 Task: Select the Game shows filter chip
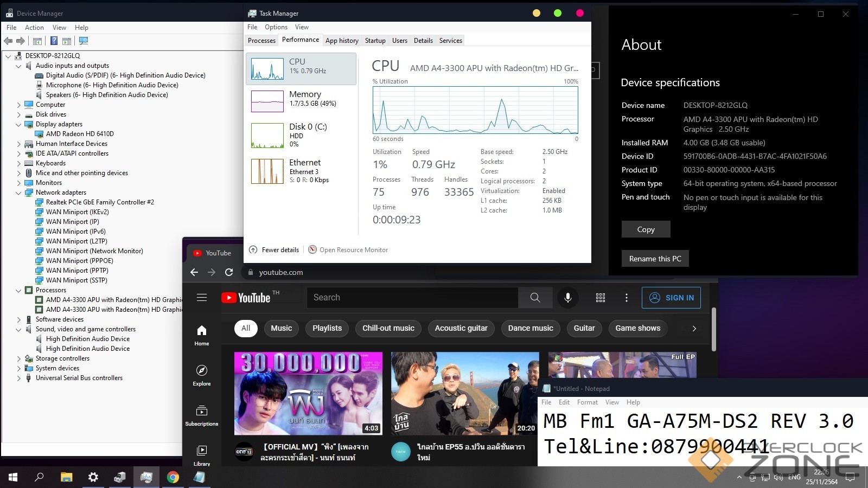[x=637, y=328]
